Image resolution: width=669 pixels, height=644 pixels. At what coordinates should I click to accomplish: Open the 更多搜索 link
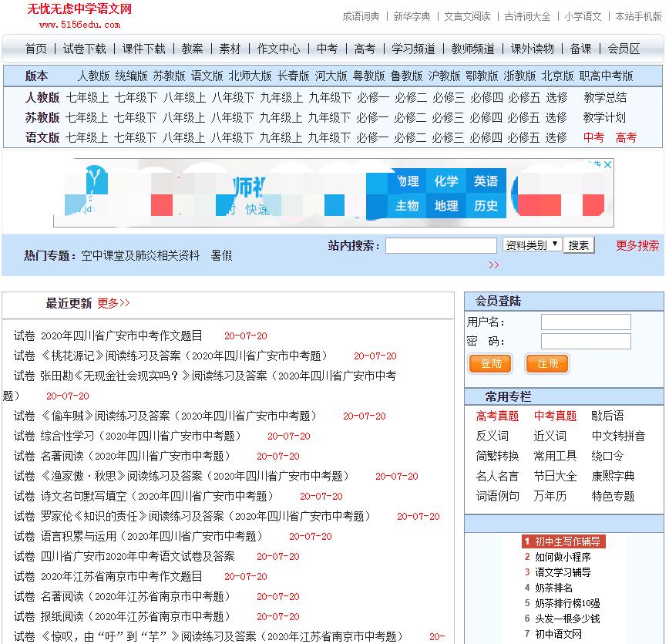637,244
